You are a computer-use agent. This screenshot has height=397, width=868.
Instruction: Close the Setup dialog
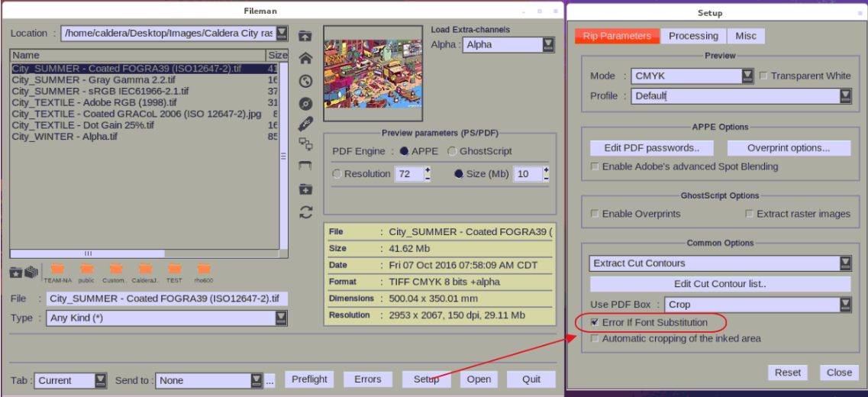[x=839, y=372]
